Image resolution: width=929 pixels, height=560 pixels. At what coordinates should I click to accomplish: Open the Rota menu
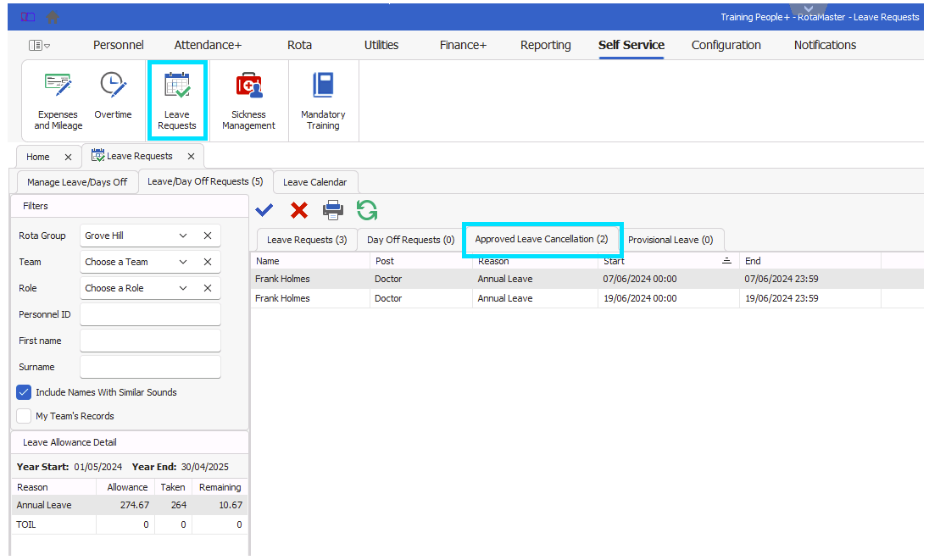300,45
